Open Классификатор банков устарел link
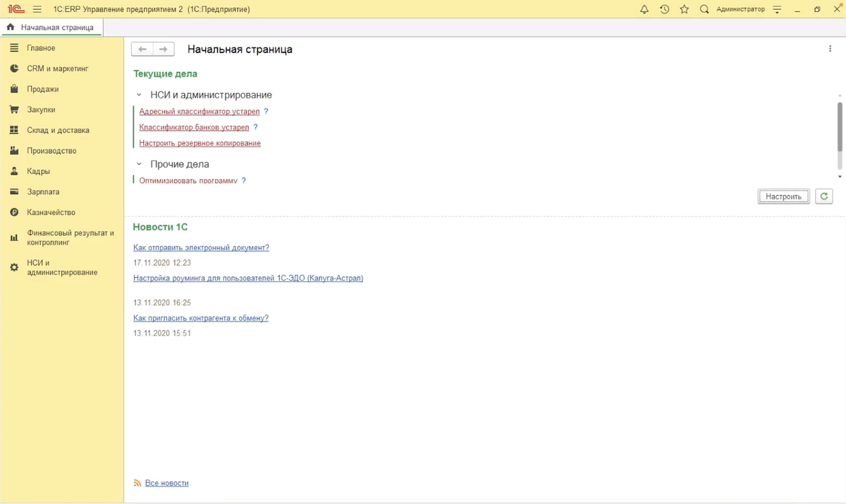The width and height of the screenshot is (846, 504). coord(194,127)
